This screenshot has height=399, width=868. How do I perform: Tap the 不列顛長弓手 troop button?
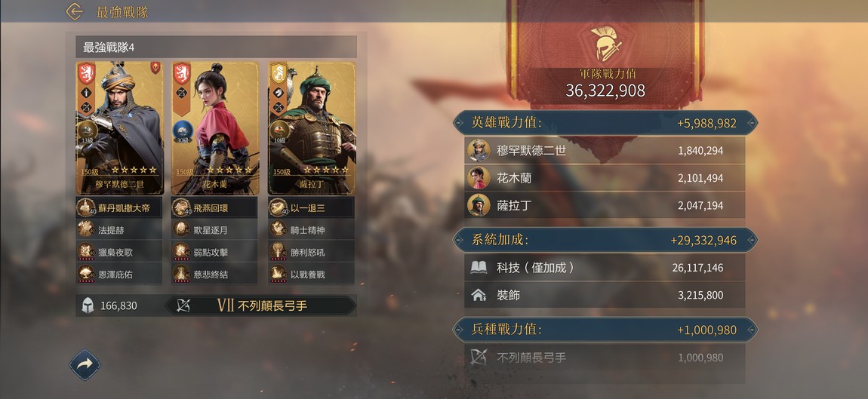(260, 305)
